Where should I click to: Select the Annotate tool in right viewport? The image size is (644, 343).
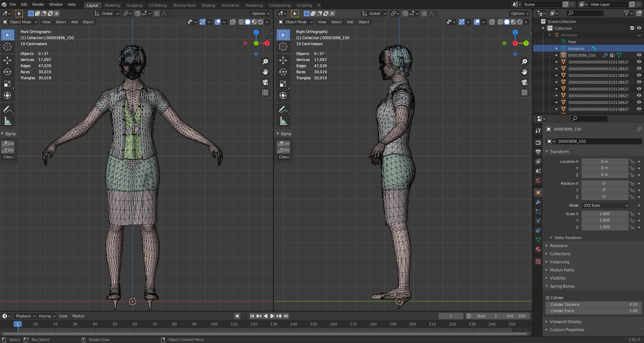tap(283, 109)
